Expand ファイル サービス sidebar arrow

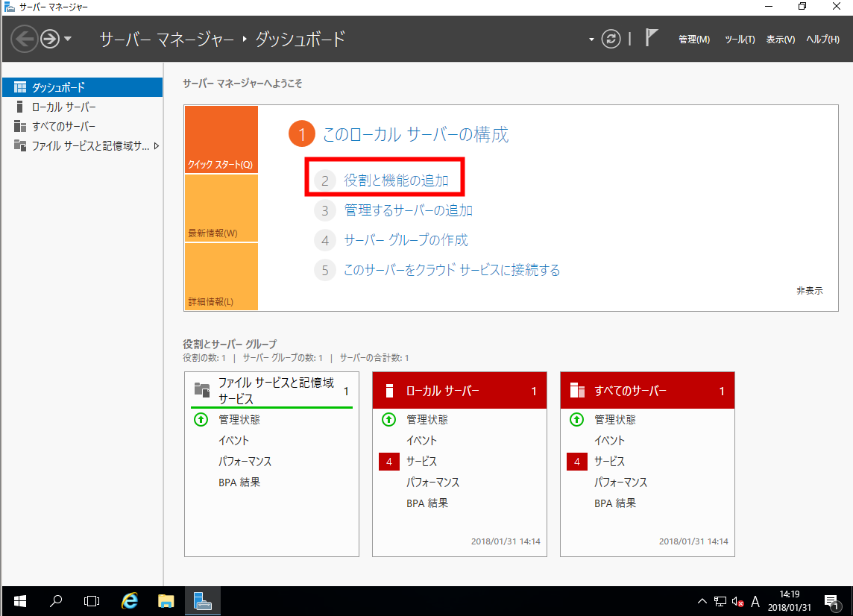(x=157, y=146)
